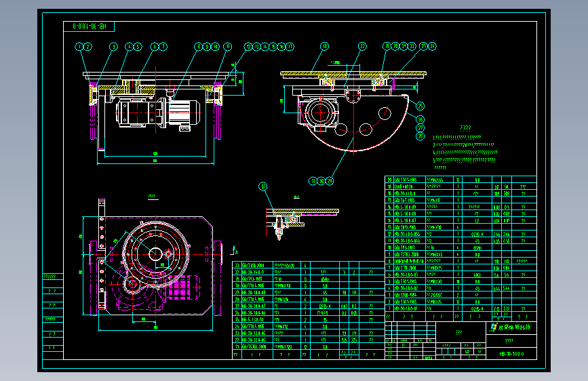Image resolution: width=588 pixels, height=381 pixels.
Task: Click part balloon number 22
Action: coord(362,47)
